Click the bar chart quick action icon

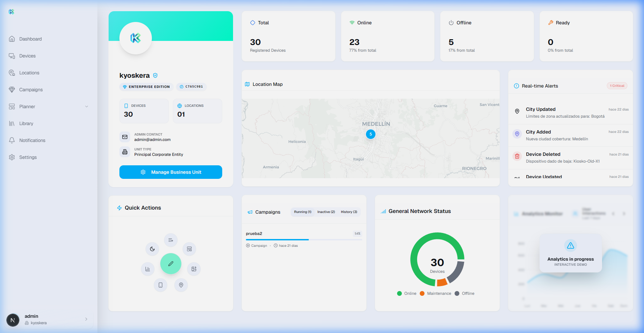[x=147, y=269]
